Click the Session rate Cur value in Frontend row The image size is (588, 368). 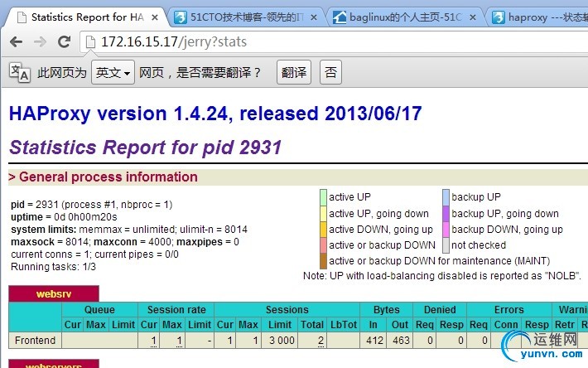[x=153, y=341]
